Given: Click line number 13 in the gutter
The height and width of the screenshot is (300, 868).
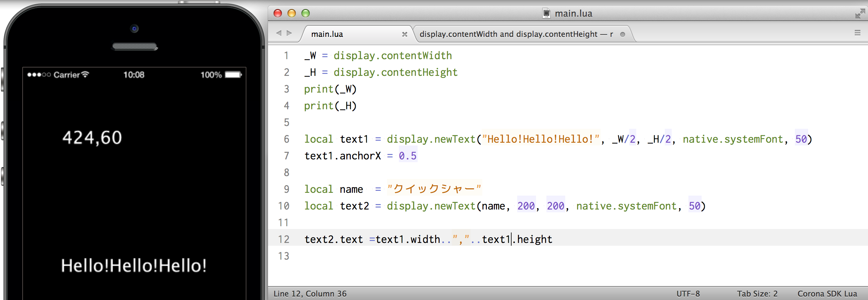Looking at the screenshot, I should [284, 256].
